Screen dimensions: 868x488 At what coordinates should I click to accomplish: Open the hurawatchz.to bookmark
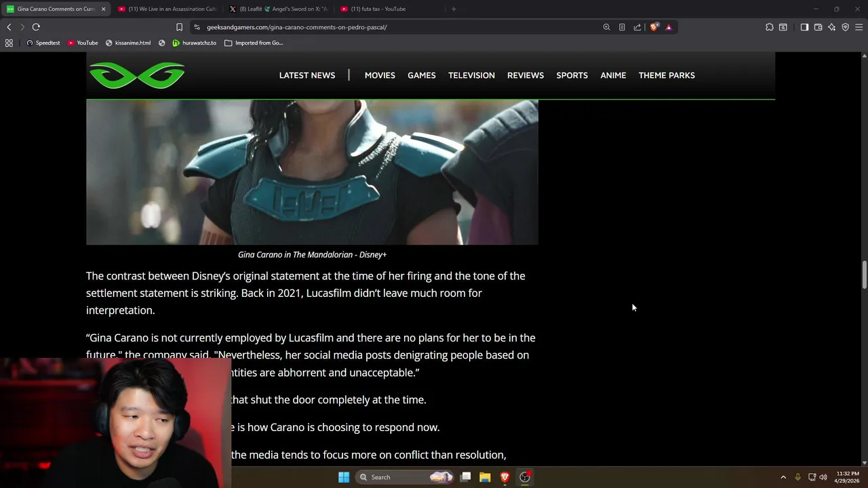point(195,43)
